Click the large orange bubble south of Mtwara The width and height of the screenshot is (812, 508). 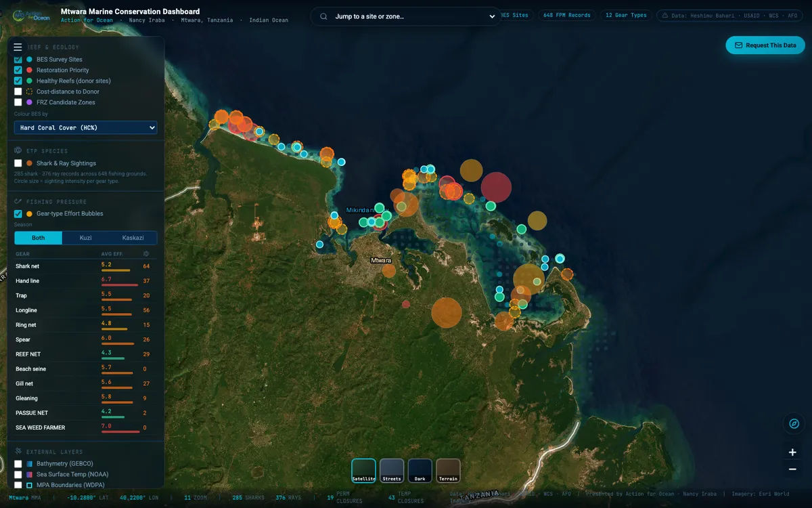(x=447, y=312)
